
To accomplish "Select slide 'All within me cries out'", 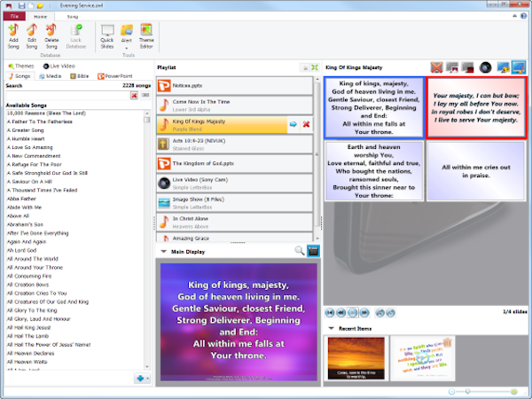I will 476,171.
